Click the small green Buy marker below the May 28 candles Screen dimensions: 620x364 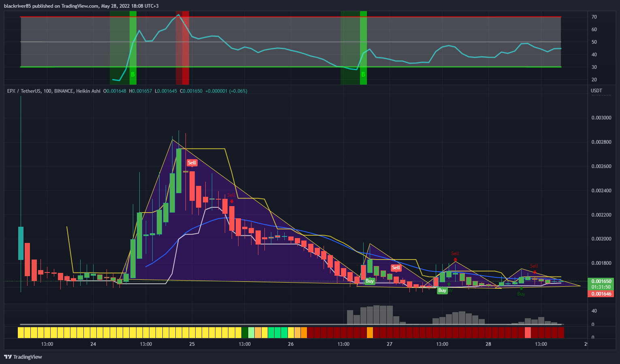click(521, 292)
